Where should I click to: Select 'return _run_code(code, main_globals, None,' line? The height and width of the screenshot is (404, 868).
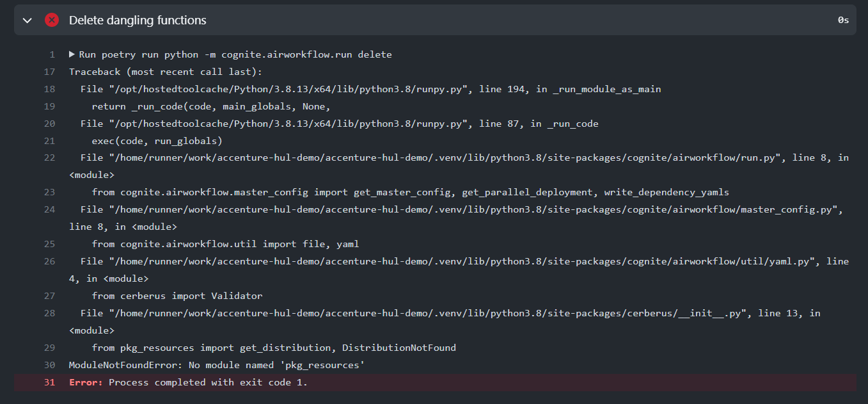coord(211,106)
